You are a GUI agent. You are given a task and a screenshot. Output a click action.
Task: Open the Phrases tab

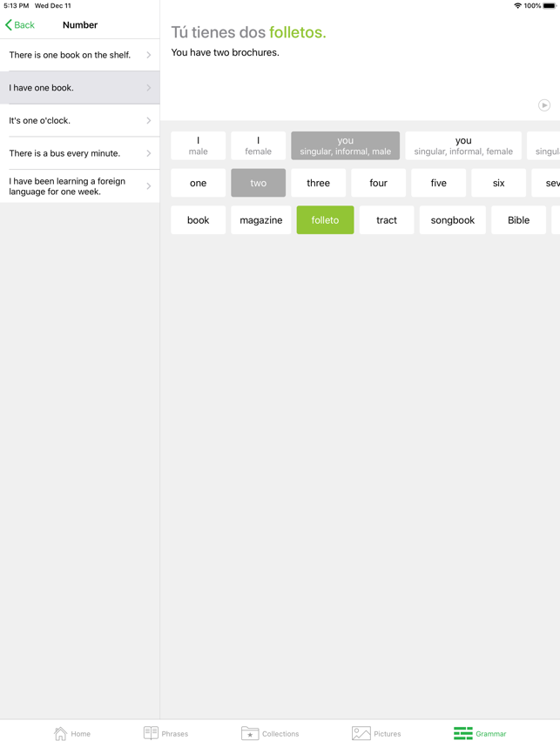click(x=165, y=733)
